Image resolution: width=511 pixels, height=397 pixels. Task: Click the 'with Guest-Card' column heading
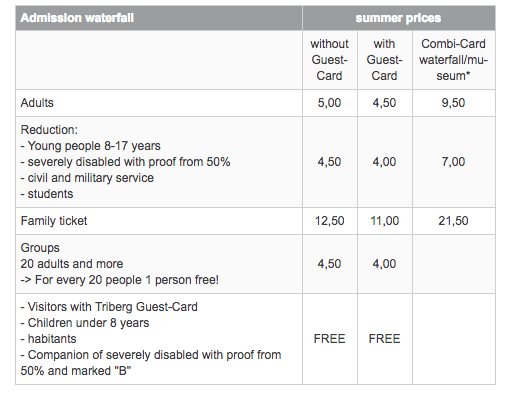point(384,60)
